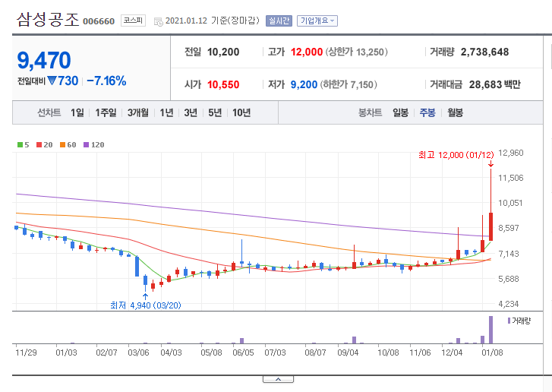Select the 1일 line chart tab

click(77, 112)
